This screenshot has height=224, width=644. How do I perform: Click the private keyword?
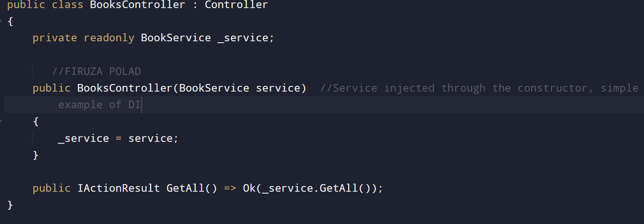55,38
